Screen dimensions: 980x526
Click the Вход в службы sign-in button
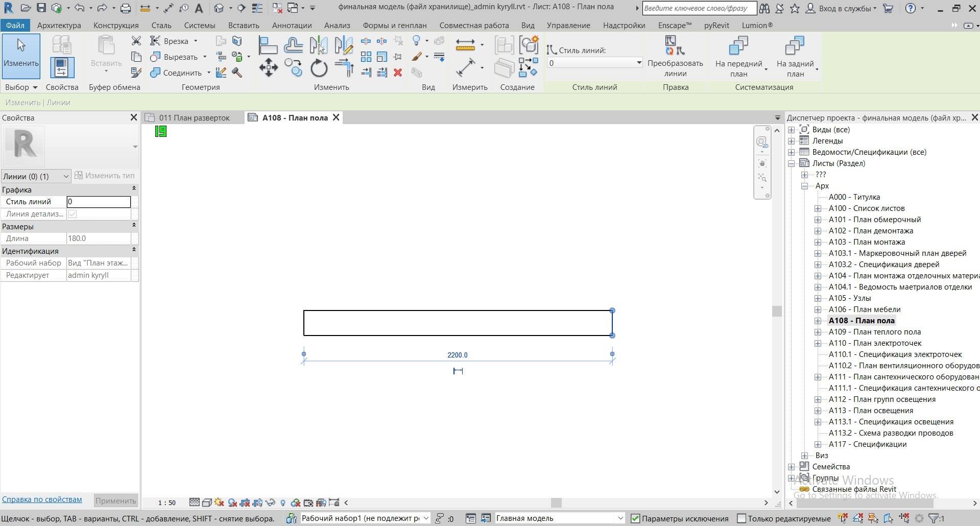pos(840,8)
